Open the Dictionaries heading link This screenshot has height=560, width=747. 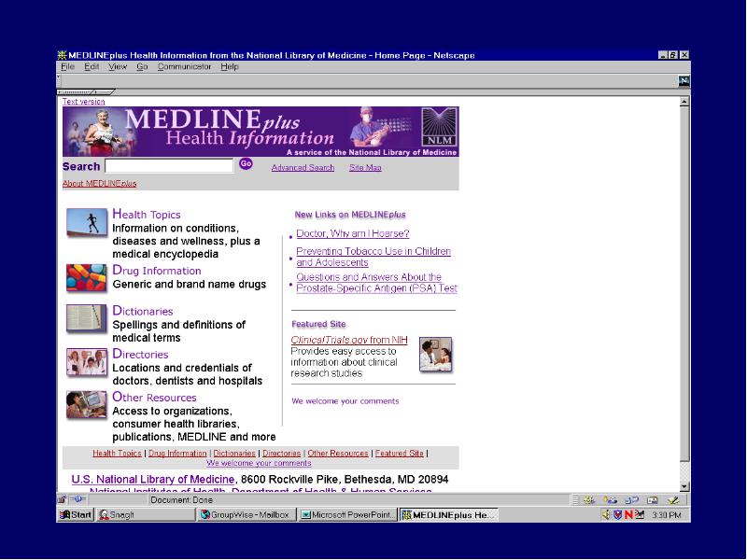(143, 311)
